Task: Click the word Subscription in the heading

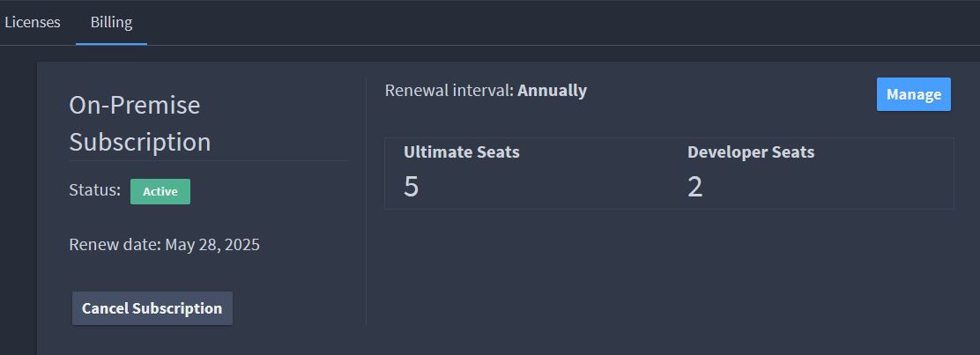Action: click(x=140, y=142)
